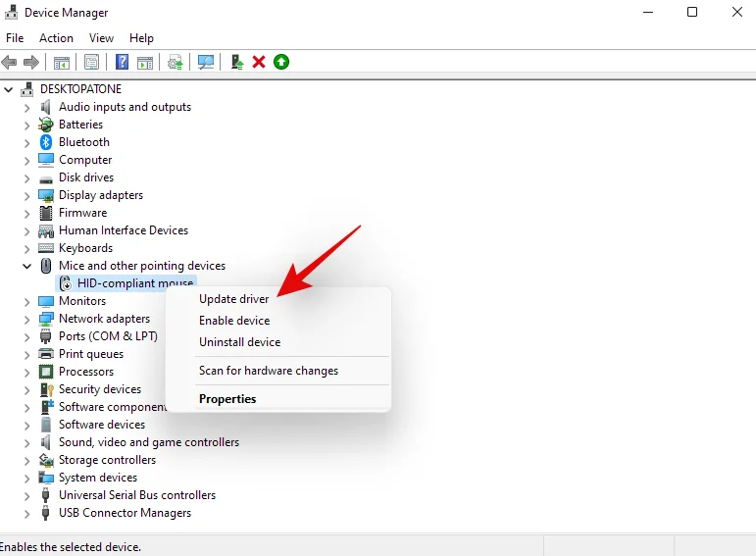Image resolution: width=756 pixels, height=556 pixels.
Task: Click the USB Connector Managers plug icon
Action: tap(45, 513)
